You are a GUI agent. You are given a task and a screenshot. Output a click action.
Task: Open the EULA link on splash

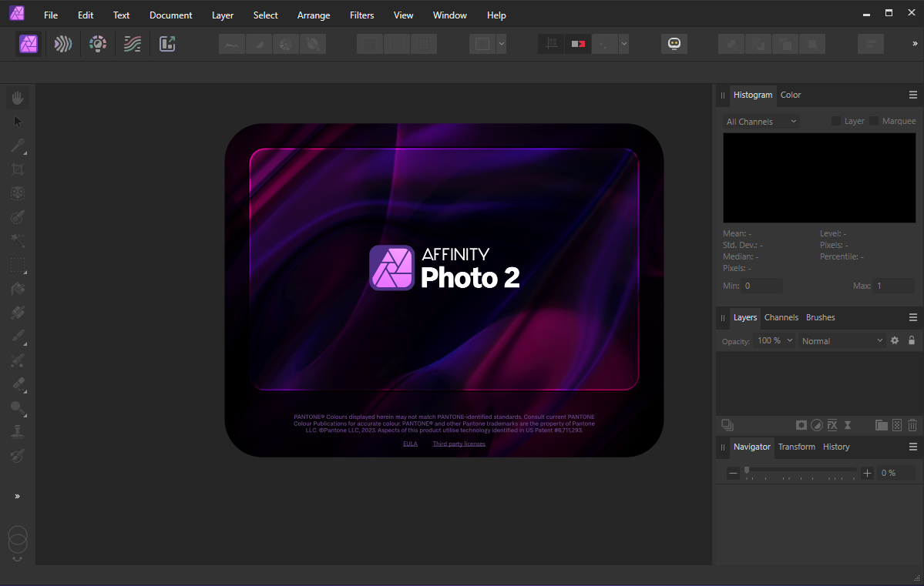coord(410,444)
